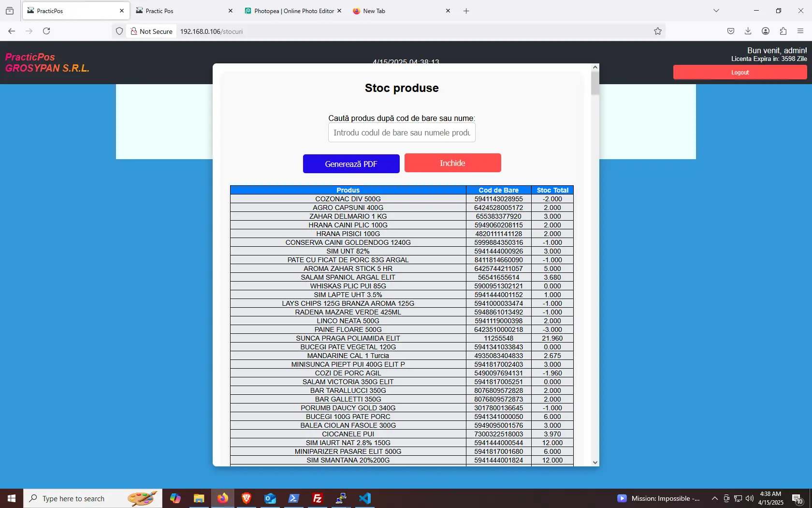Viewport: 812px width, 508px height.
Task: Show the tracking protection shield info
Action: click(x=119, y=31)
